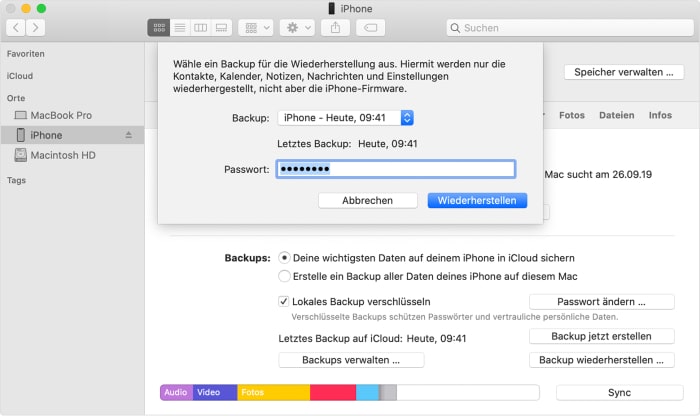Switch to list view in toolbar
The width and height of the screenshot is (700, 416).
(179, 28)
